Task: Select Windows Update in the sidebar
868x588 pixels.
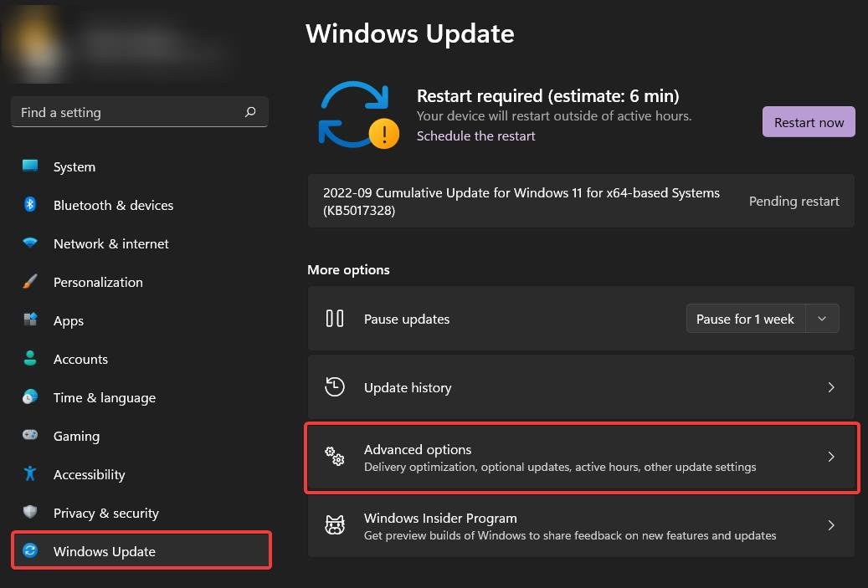Action: 141,550
